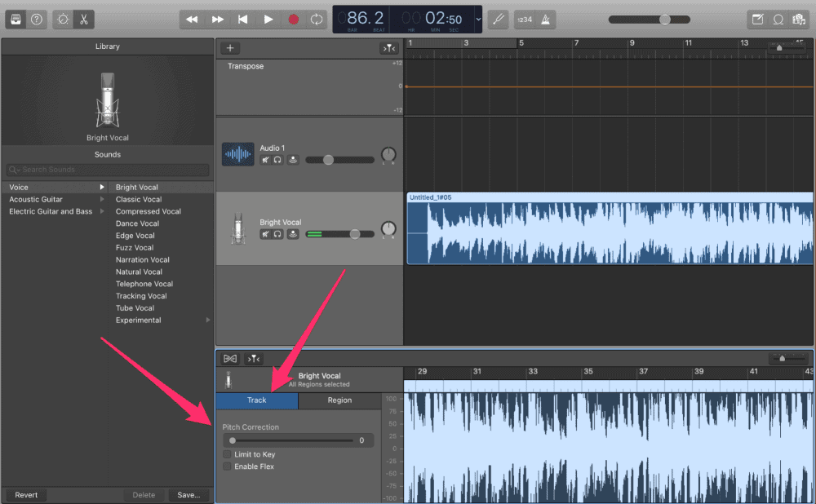
Task: Open the Loop Browser
Action: (x=778, y=19)
